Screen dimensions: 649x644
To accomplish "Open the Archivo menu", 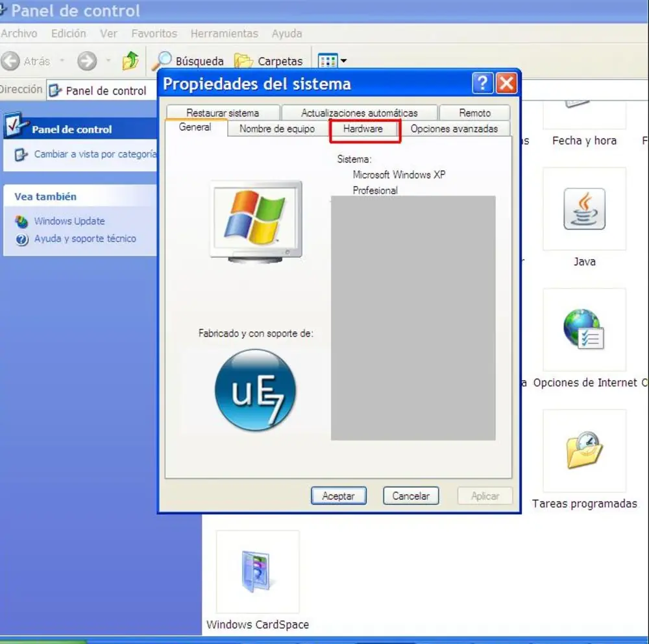I will [19, 34].
